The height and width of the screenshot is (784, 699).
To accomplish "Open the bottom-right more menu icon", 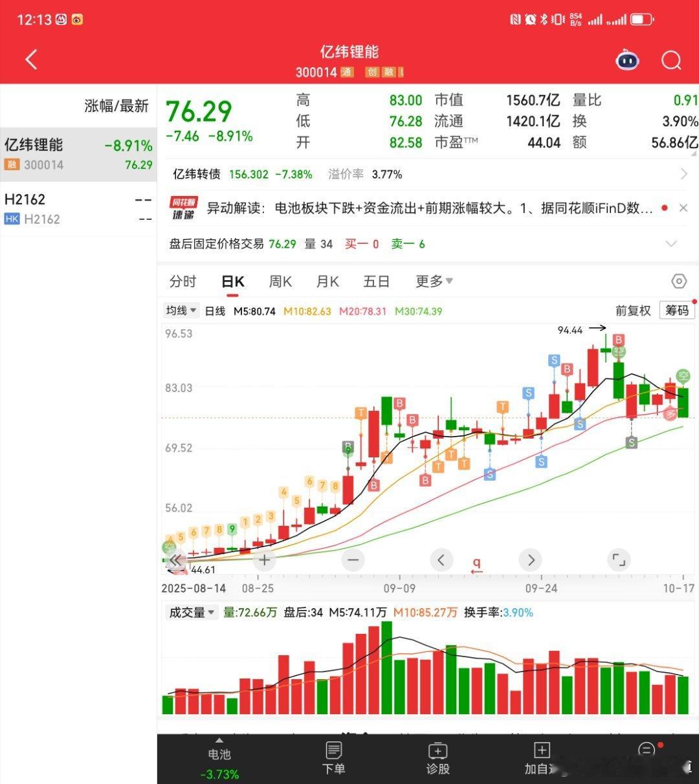I will point(646,750).
